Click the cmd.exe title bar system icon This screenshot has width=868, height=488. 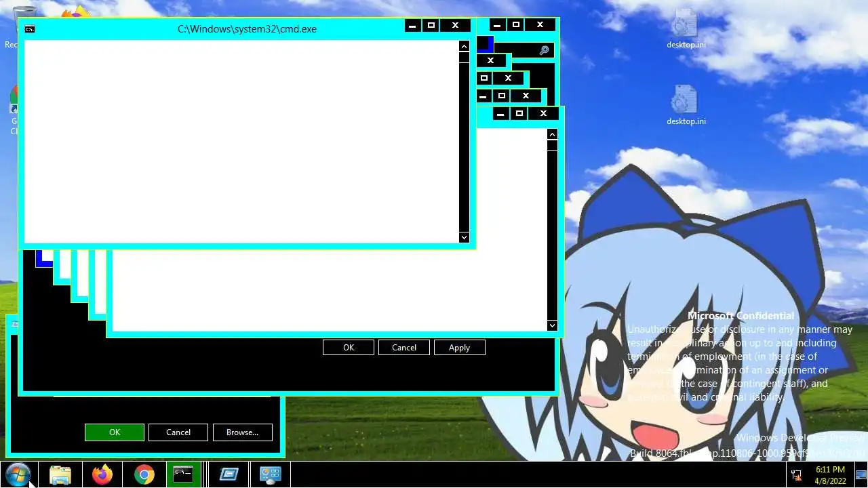[x=30, y=29]
